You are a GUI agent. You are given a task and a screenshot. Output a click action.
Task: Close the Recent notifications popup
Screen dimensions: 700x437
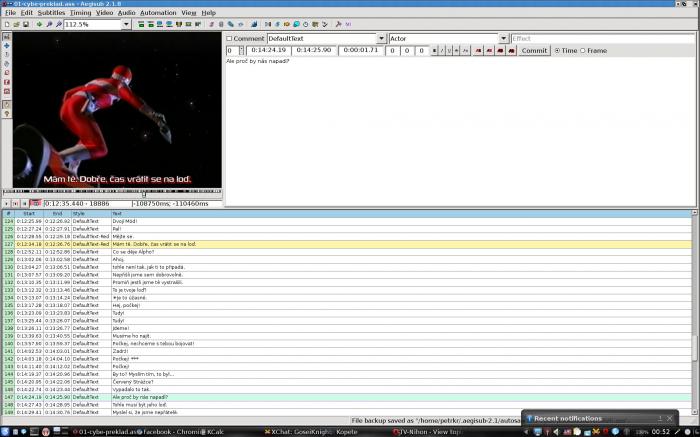(670, 418)
